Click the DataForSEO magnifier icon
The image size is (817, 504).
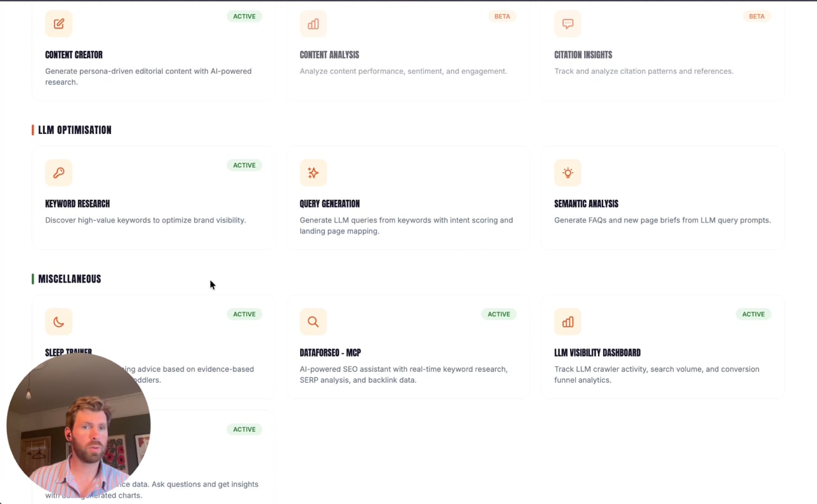pos(313,322)
